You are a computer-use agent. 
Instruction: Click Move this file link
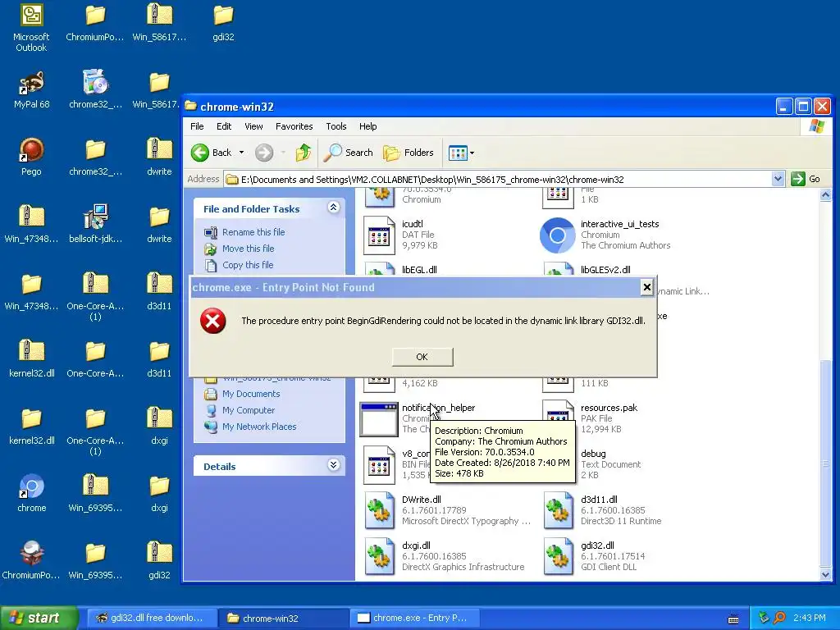[x=248, y=249]
